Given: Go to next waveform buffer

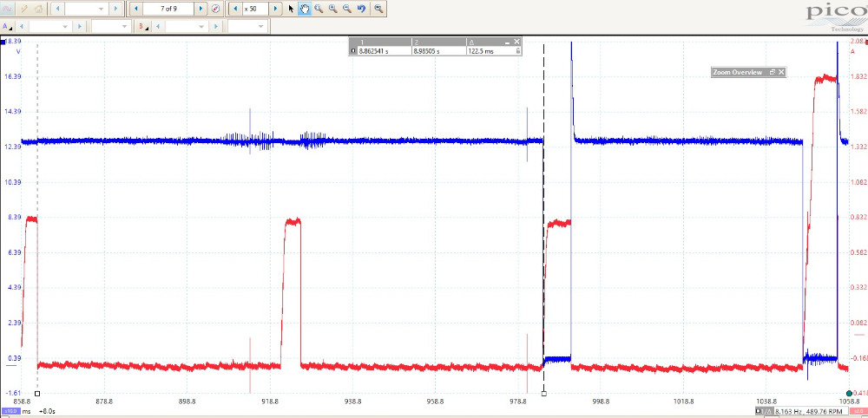Looking at the screenshot, I should click(201, 8).
